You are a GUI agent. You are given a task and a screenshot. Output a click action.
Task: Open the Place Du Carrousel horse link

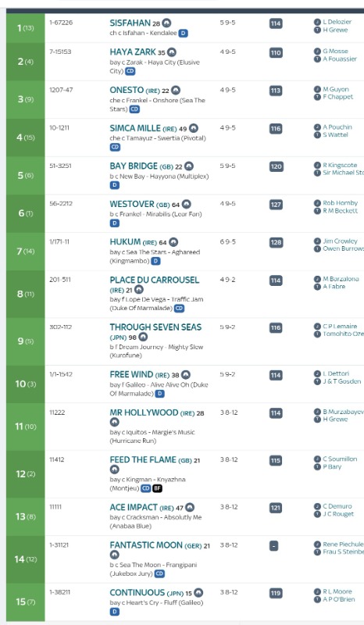point(155,280)
